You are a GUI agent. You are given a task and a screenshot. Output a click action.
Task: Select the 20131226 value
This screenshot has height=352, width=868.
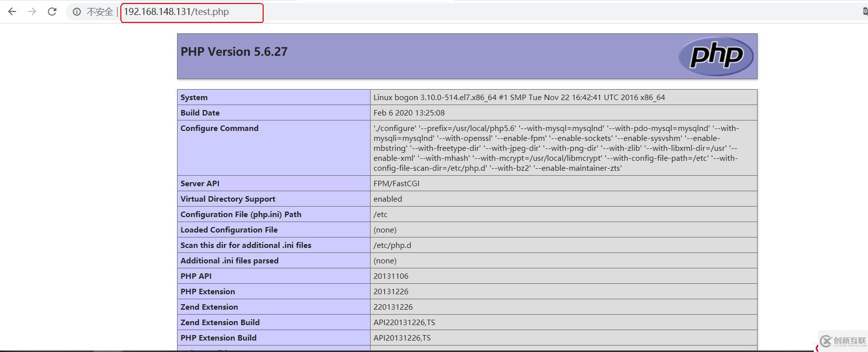click(x=391, y=292)
